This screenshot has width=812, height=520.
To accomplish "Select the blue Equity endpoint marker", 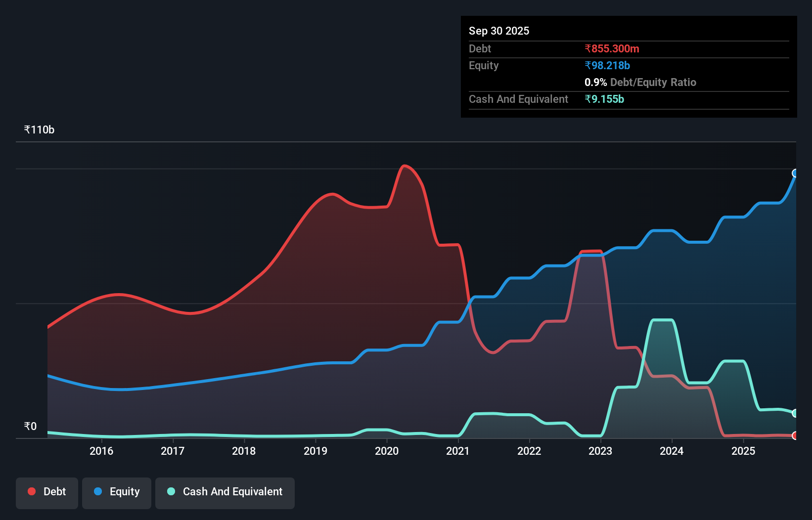I will pos(795,173).
